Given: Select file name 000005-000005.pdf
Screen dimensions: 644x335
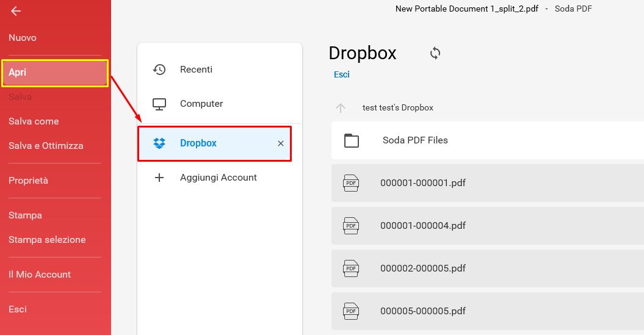Looking at the screenshot, I should (423, 311).
